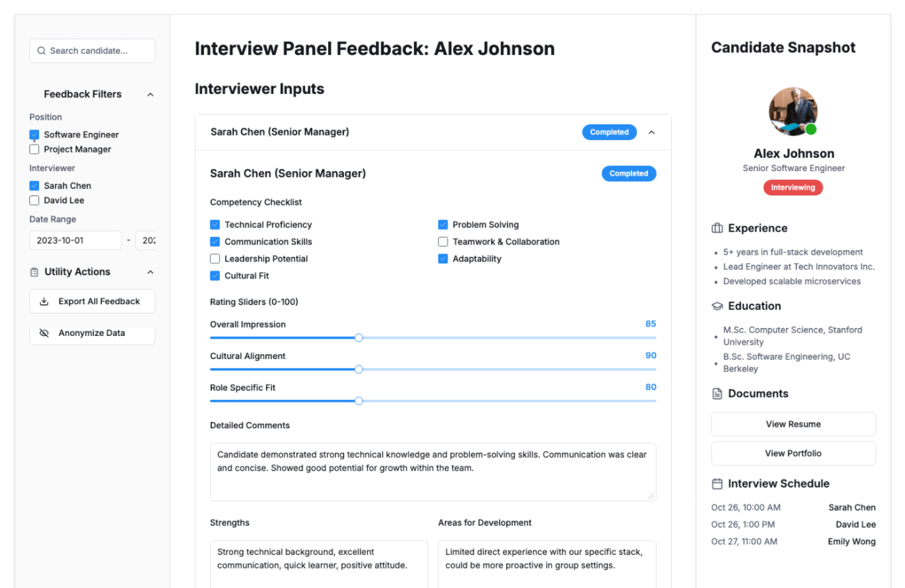Click the Utility Actions clipboard icon
Image resolution: width=905 pixels, height=588 pixels.
[34, 272]
